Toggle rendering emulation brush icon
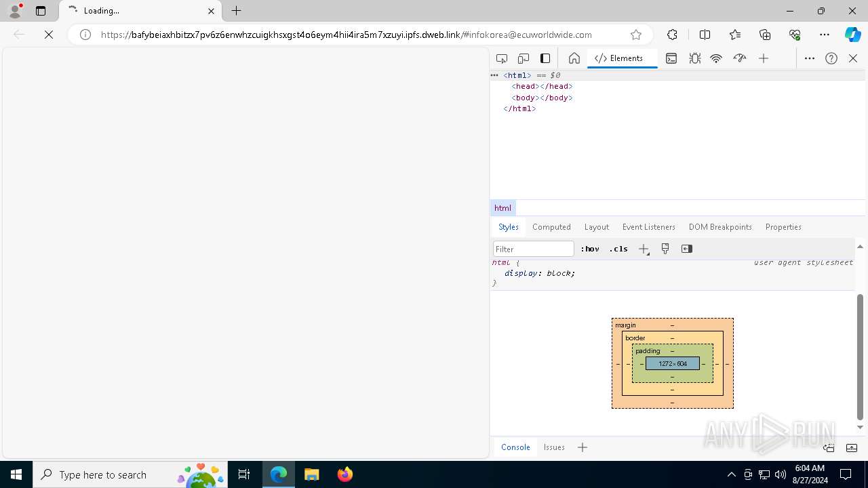Image resolution: width=868 pixels, height=488 pixels. click(x=665, y=249)
